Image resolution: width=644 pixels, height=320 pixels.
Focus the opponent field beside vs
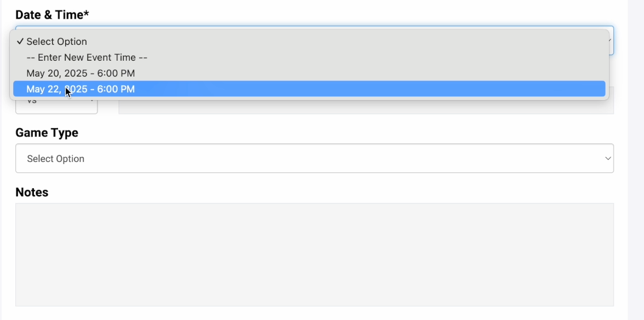[x=366, y=107]
